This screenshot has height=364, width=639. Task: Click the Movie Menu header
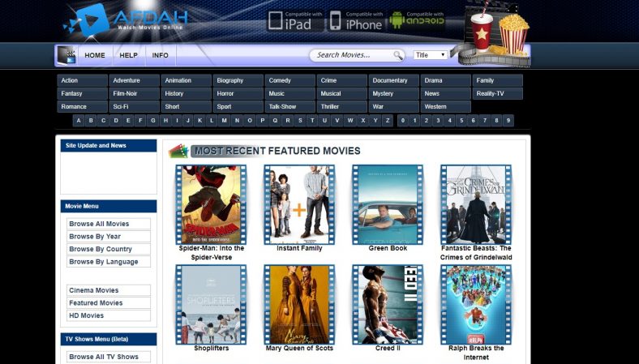[x=109, y=206]
